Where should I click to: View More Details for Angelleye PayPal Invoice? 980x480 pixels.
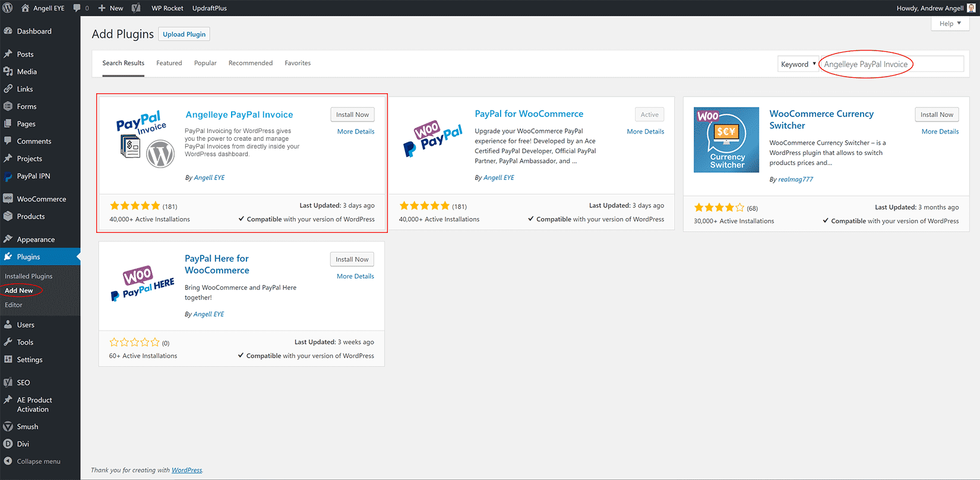[x=356, y=131]
